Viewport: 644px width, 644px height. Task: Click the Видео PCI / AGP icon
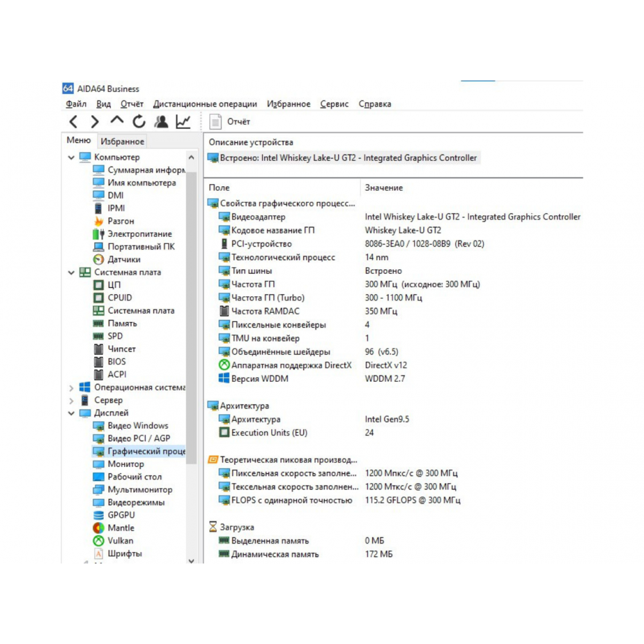(x=99, y=439)
